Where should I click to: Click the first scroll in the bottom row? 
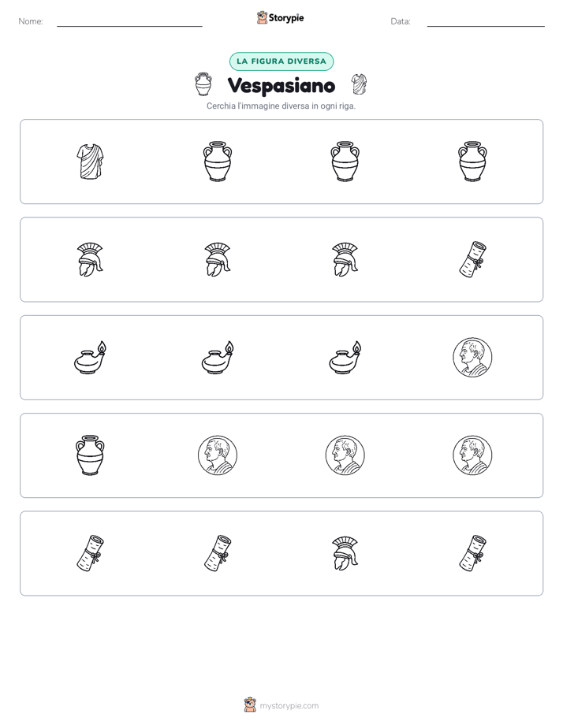90,553
